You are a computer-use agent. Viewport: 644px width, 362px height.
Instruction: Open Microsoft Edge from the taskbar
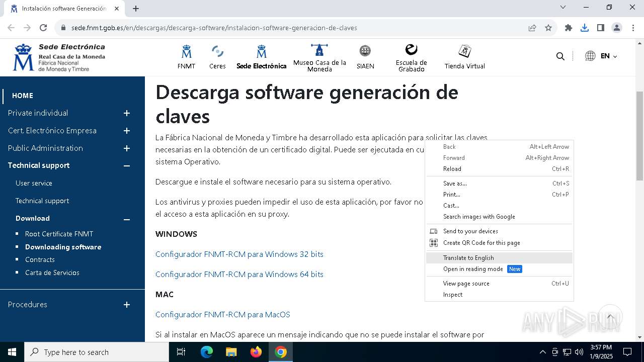[x=207, y=352]
